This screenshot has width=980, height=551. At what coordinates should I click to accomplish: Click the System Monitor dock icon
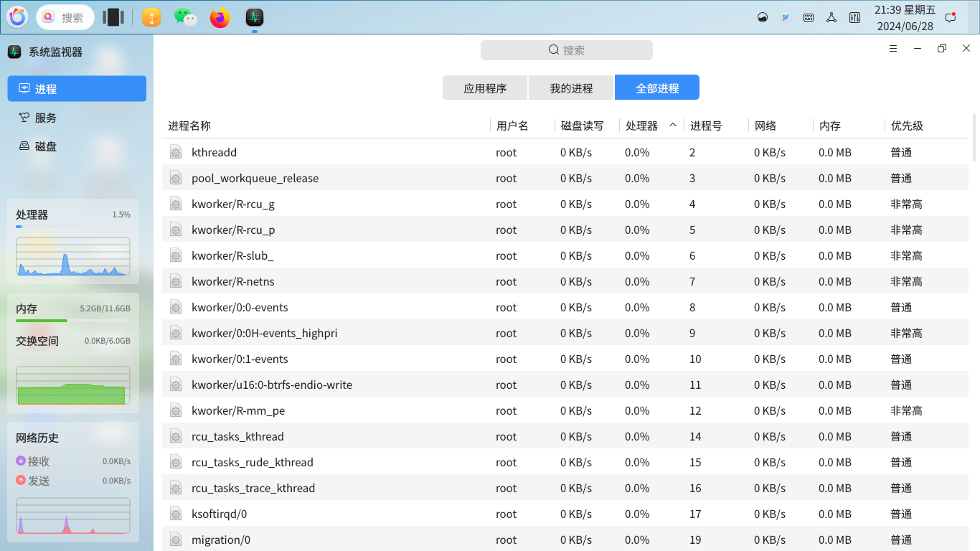click(x=254, y=17)
